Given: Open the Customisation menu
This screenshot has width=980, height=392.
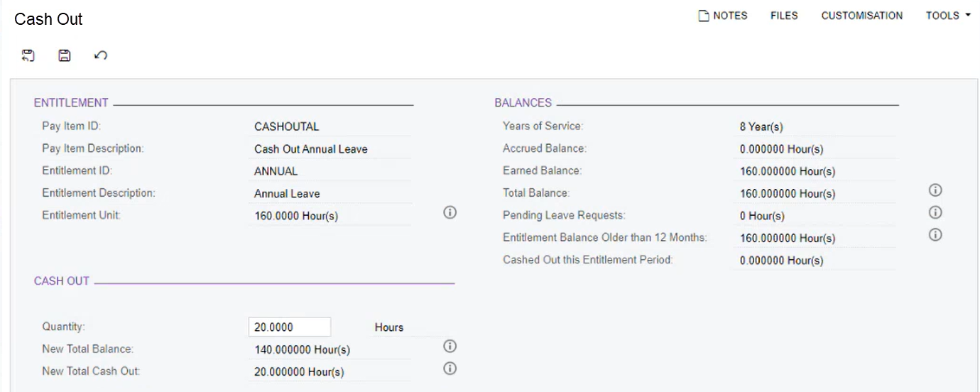Looking at the screenshot, I should pyautogui.click(x=861, y=16).
